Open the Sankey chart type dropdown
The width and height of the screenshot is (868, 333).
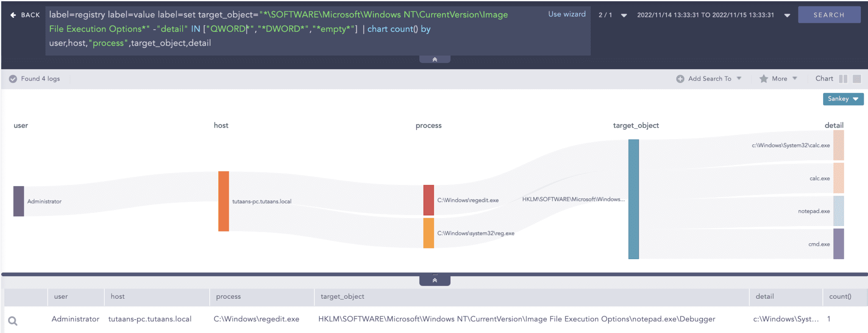843,99
